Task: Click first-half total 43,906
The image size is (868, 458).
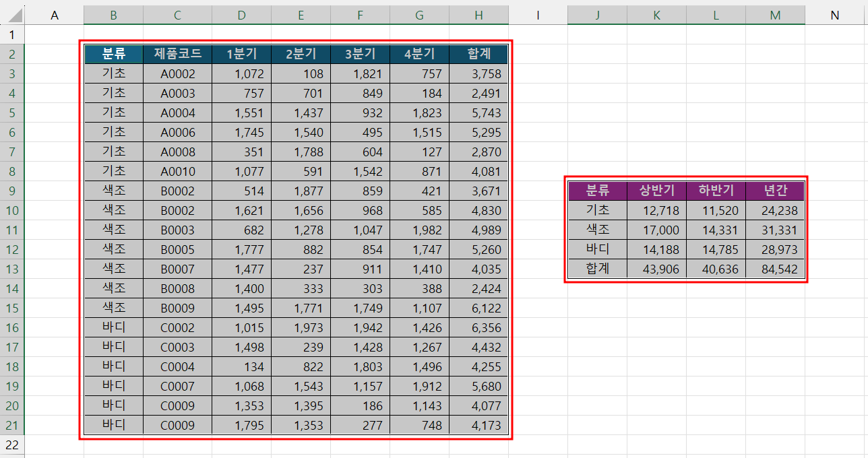Action: coord(656,269)
